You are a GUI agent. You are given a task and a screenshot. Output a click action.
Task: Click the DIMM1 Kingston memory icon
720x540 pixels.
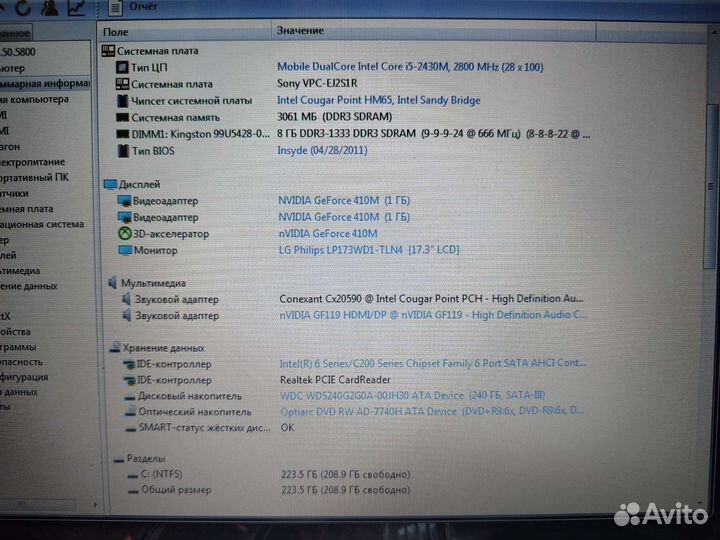coord(123,134)
